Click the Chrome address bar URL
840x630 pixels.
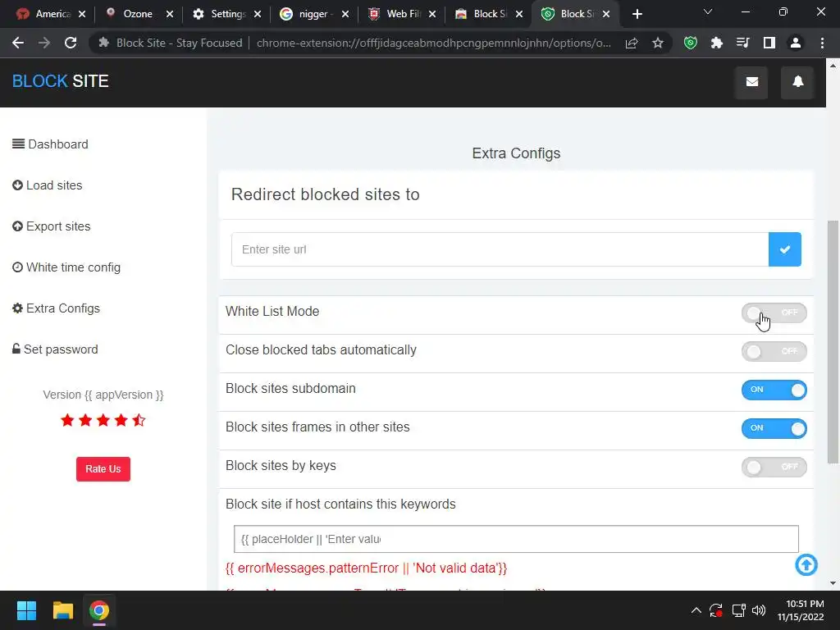433,43
